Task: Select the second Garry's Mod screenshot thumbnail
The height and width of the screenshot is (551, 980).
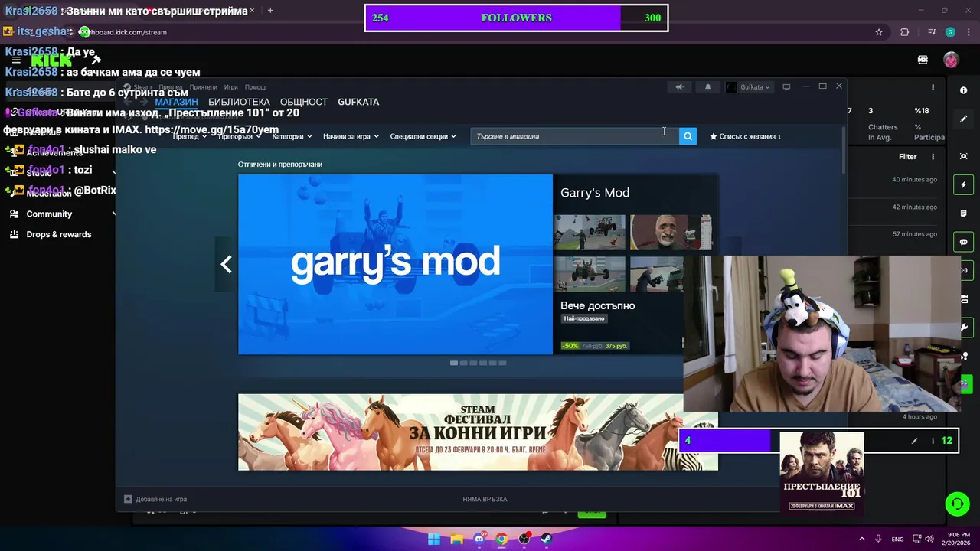Action: tap(671, 232)
